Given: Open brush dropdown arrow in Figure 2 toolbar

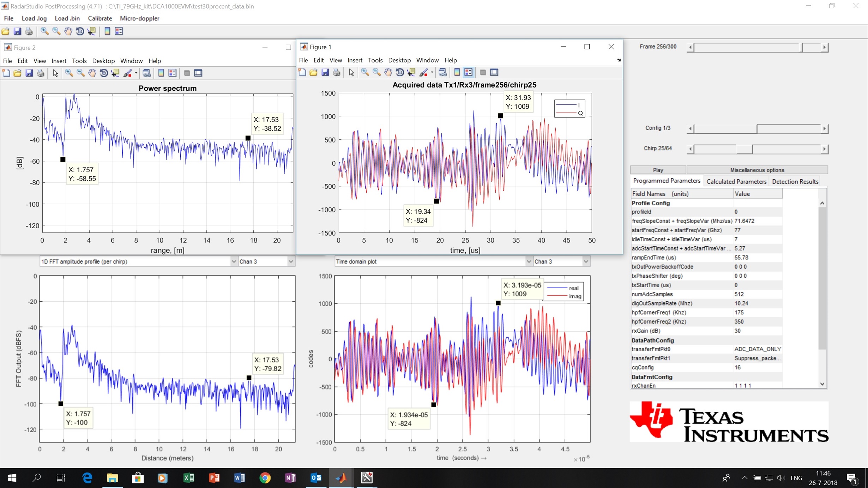Looking at the screenshot, I should 136,73.
